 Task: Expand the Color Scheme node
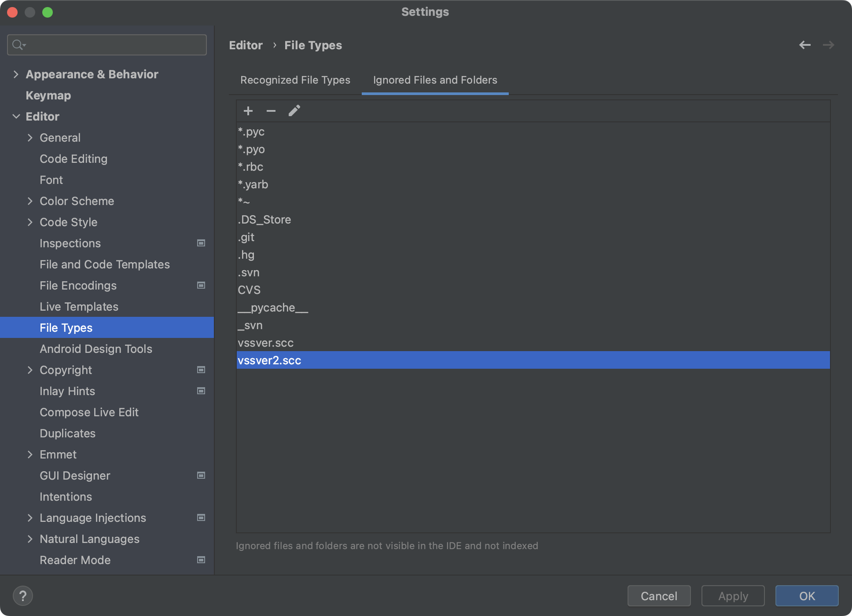click(x=30, y=201)
